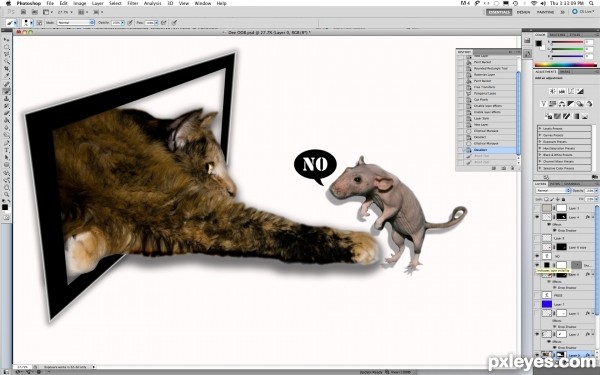Switch to the Masks tab

pyautogui.click(x=565, y=72)
